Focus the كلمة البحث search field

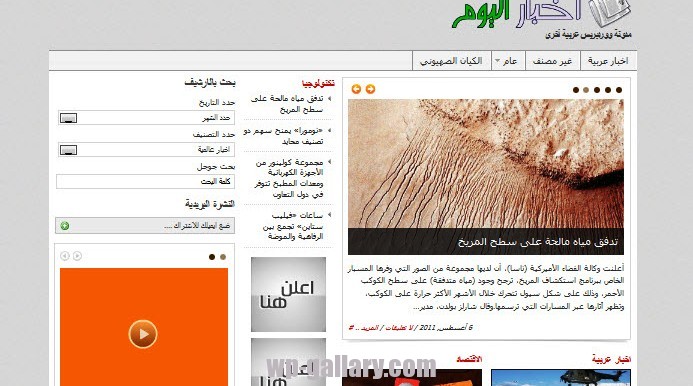[x=145, y=182]
